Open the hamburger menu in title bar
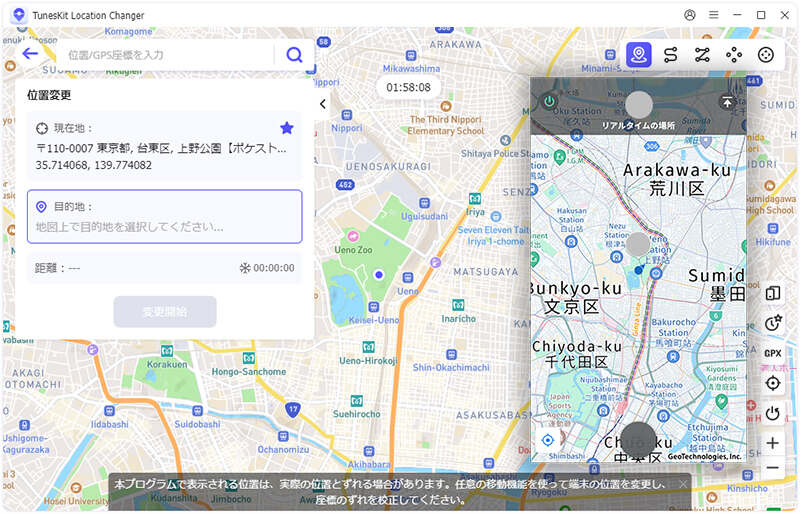Image resolution: width=800 pixels, height=514 pixels. click(713, 15)
